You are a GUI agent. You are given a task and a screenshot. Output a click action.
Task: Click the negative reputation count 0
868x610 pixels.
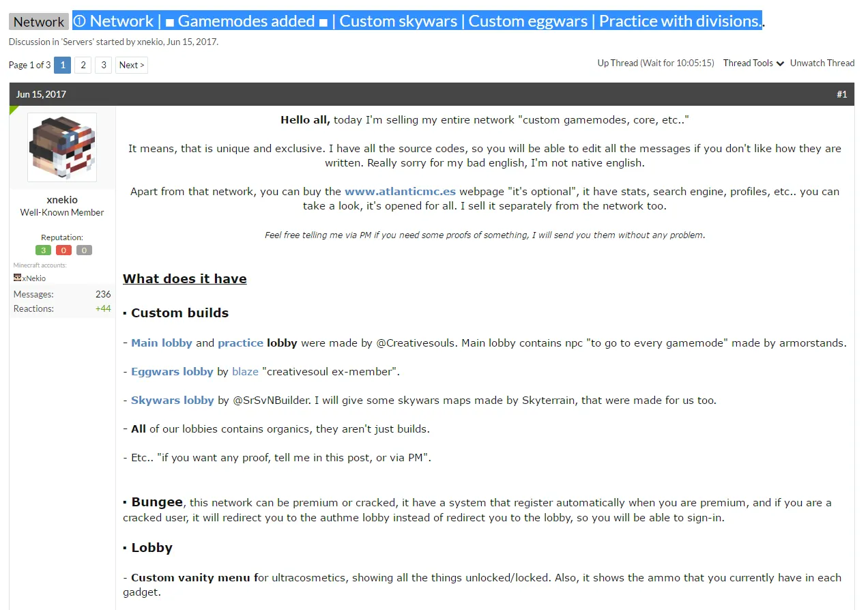(63, 250)
